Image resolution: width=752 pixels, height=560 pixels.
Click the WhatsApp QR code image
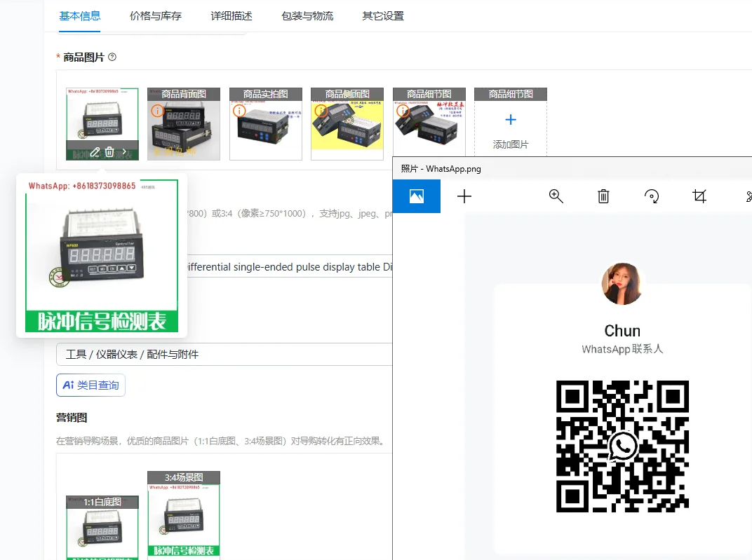click(622, 446)
